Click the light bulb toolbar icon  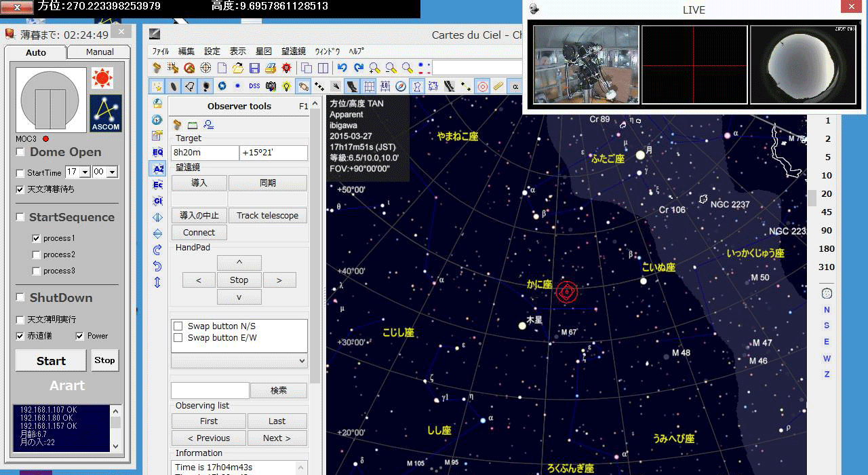287,86
